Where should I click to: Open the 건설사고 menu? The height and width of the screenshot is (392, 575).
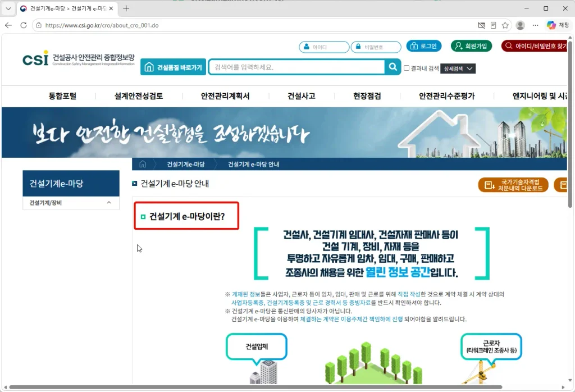302,96
